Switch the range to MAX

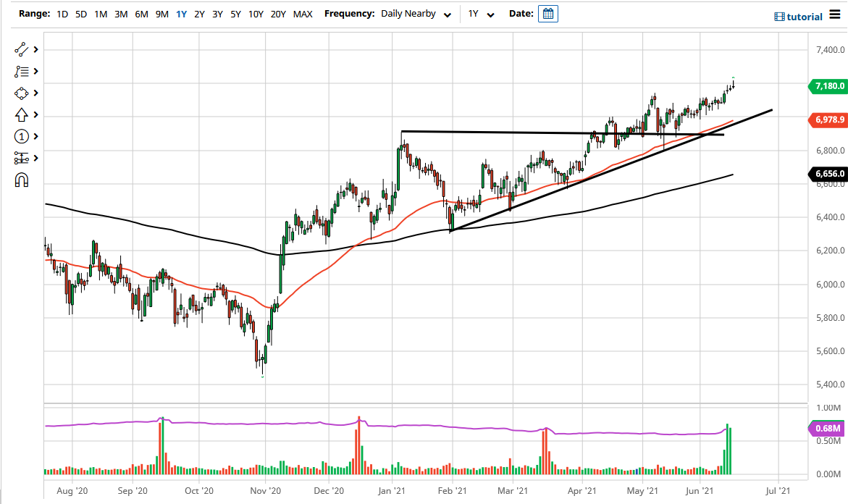pos(303,13)
